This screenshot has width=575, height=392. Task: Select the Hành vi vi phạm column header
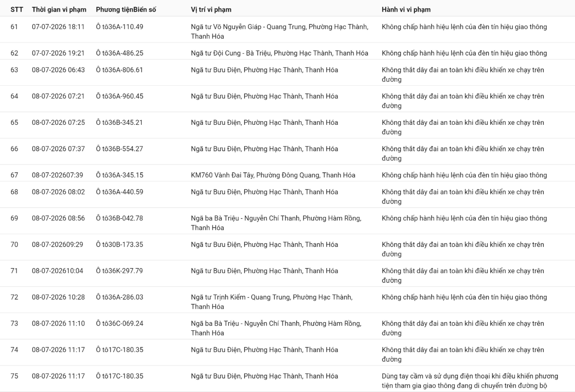[x=406, y=9]
